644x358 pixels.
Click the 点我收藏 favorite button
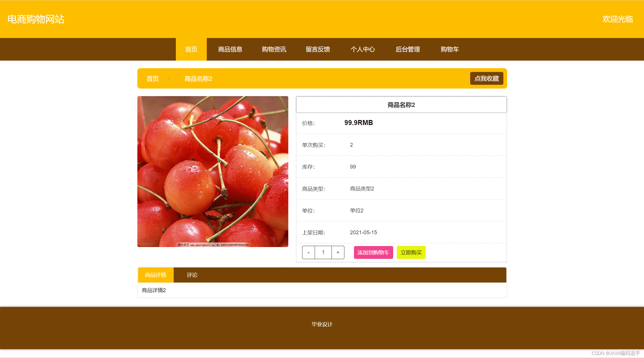pyautogui.click(x=486, y=78)
